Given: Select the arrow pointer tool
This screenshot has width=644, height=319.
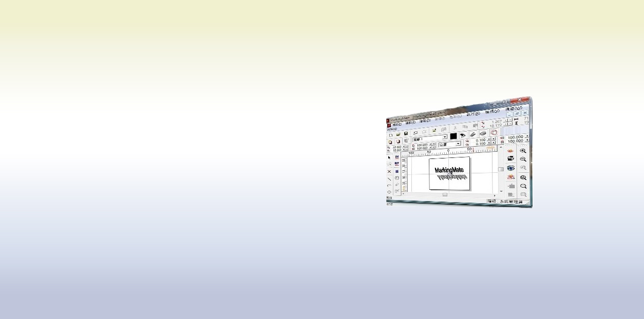Looking at the screenshot, I should pos(389,158).
